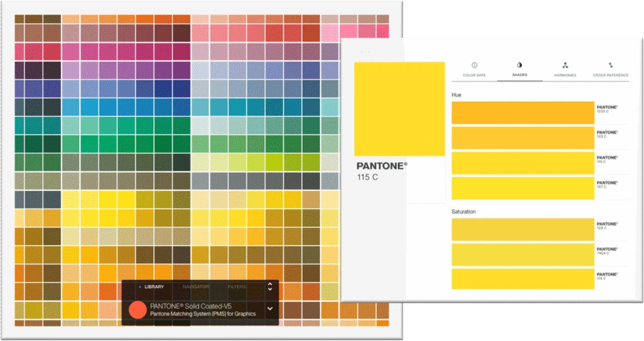
Task: Open the Color Data info icon
Action: pos(474,65)
